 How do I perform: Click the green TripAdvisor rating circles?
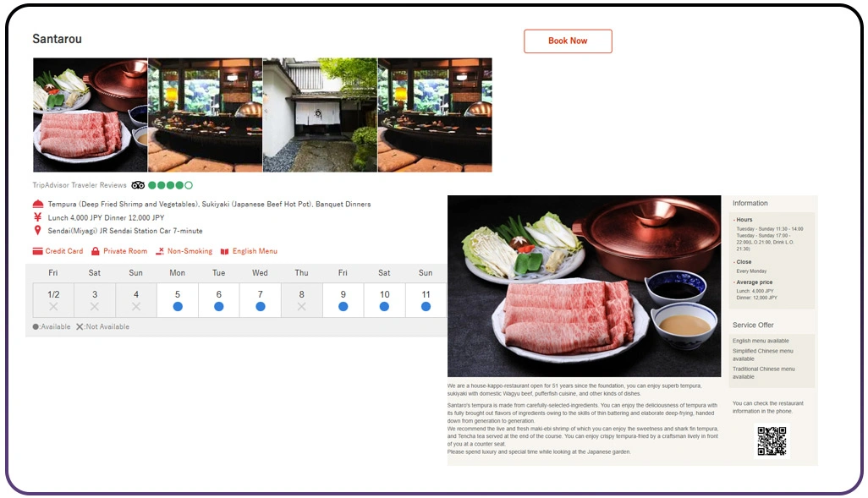tap(170, 185)
